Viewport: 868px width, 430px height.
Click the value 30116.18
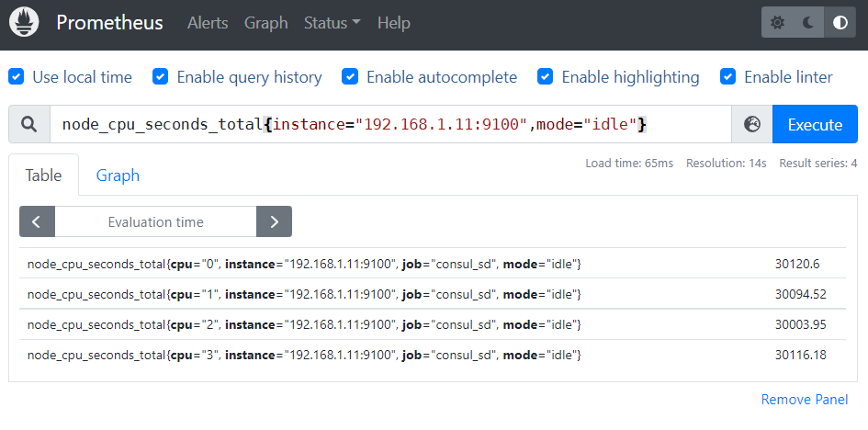coord(800,356)
